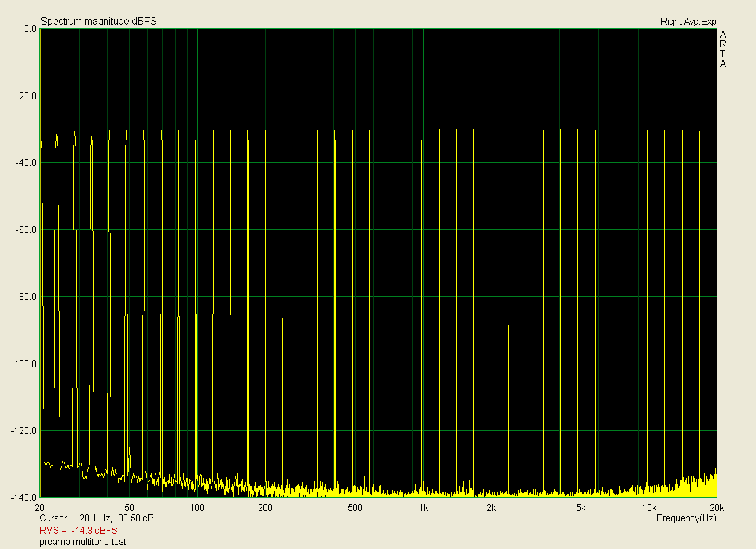
Task: Click the '200' frequency axis tick label
Action: click(265, 508)
